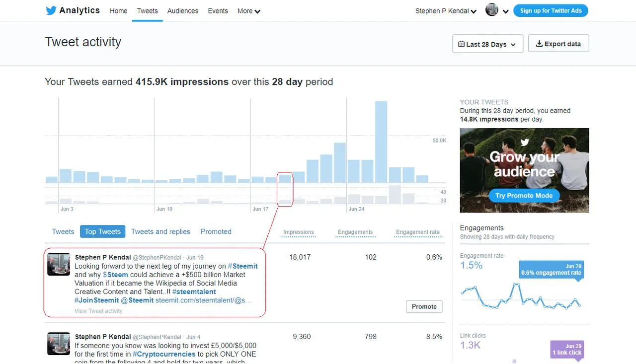Click Jun 19 tweet author avatar
Screen dimensions: 636x364
(59, 264)
